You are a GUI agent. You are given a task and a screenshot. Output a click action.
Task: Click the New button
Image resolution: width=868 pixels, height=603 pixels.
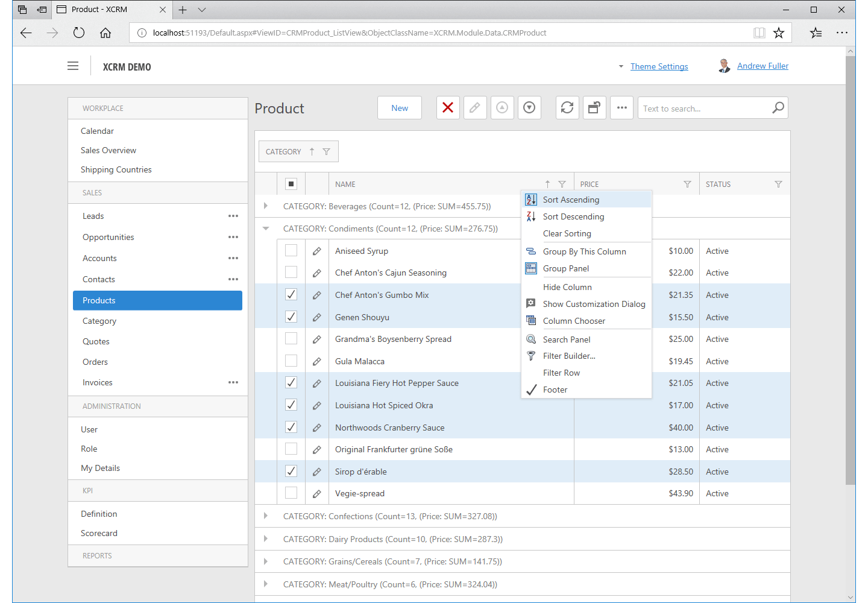400,108
